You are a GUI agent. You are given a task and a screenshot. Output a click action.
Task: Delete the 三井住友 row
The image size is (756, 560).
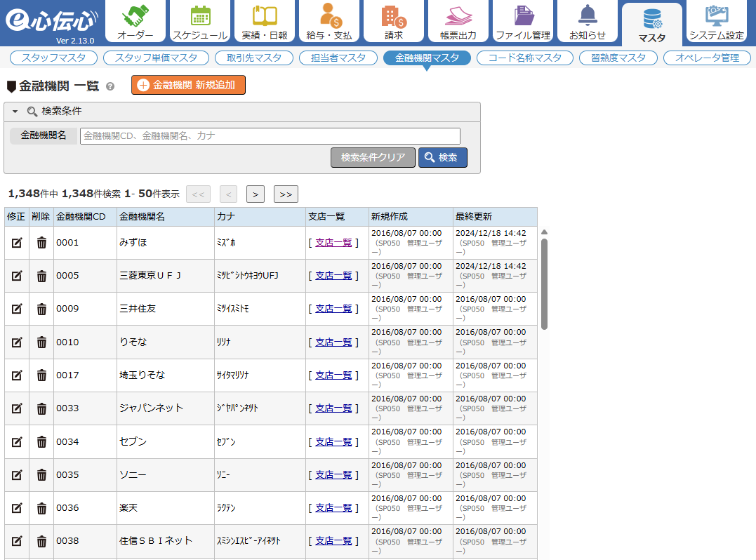[x=42, y=309]
